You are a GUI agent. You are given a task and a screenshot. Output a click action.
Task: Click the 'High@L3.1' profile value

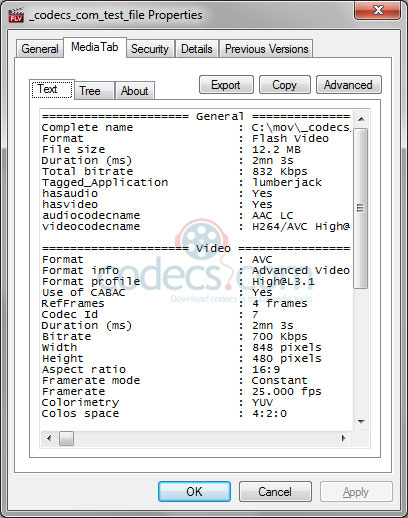(283, 281)
